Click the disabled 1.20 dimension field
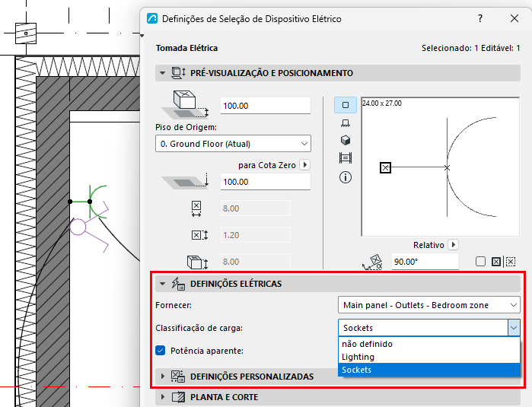Image resolution: width=532 pixels, height=407 pixels. [256, 235]
